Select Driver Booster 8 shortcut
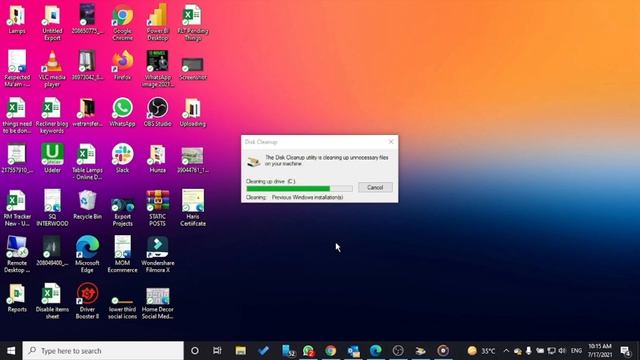Image resolution: width=640 pixels, height=360 pixels. coord(87,301)
